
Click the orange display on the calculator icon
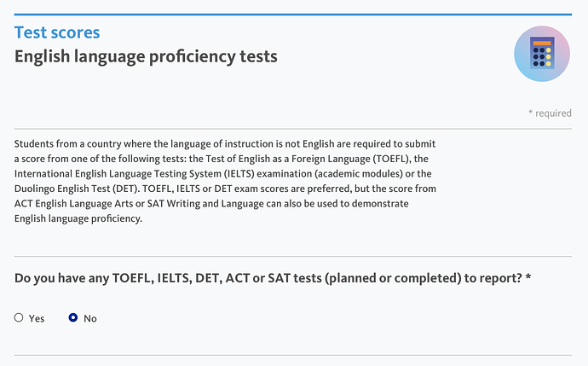point(542,43)
